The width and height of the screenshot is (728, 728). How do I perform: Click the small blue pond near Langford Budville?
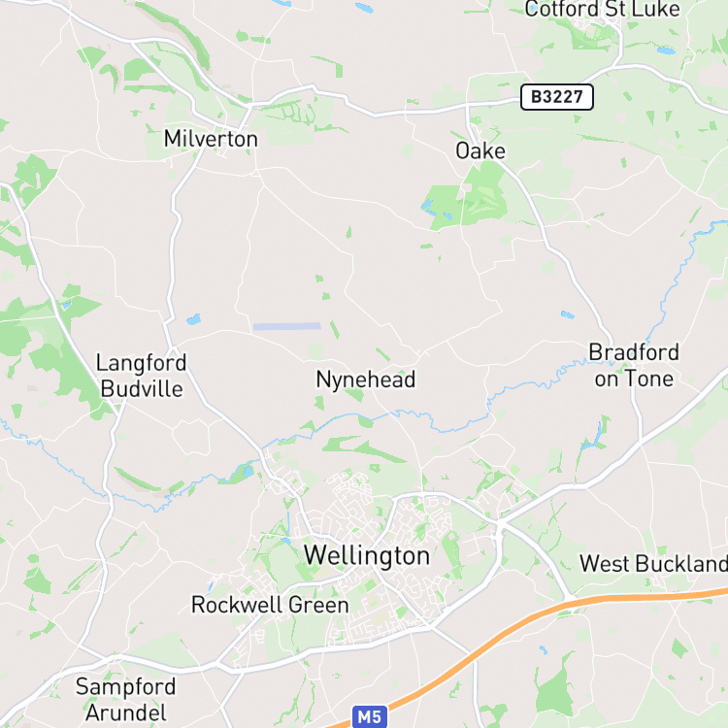[193, 319]
